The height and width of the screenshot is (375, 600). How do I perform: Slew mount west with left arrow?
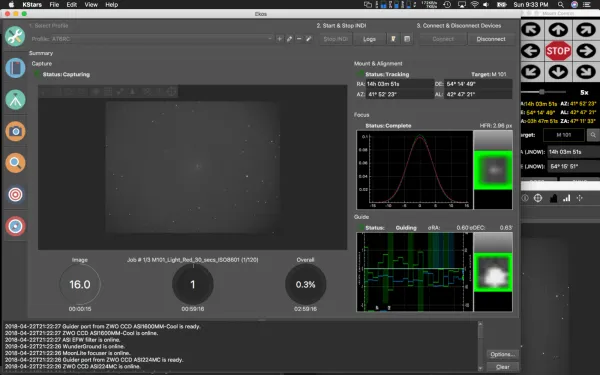(531, 51)
